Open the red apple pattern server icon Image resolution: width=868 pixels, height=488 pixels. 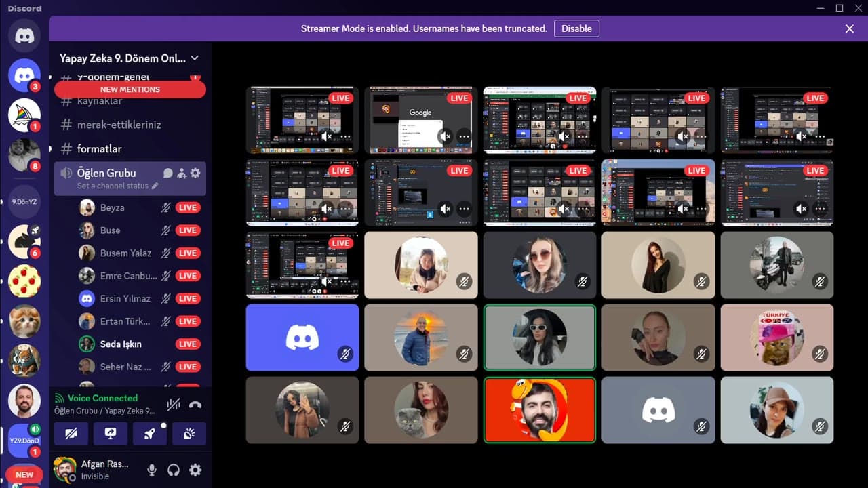[x=24, y=281]
